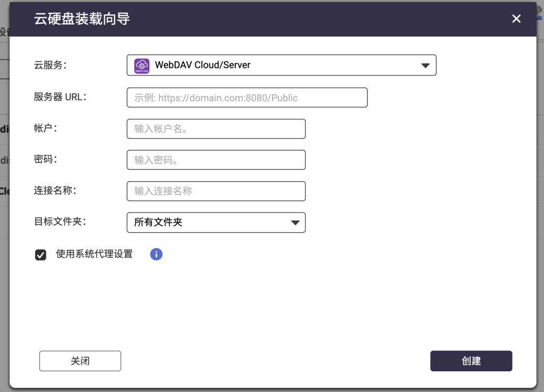This screenshot has width=544, height=392.
Task: Focus the 服务器 URL input field
Action: [247, 98]
